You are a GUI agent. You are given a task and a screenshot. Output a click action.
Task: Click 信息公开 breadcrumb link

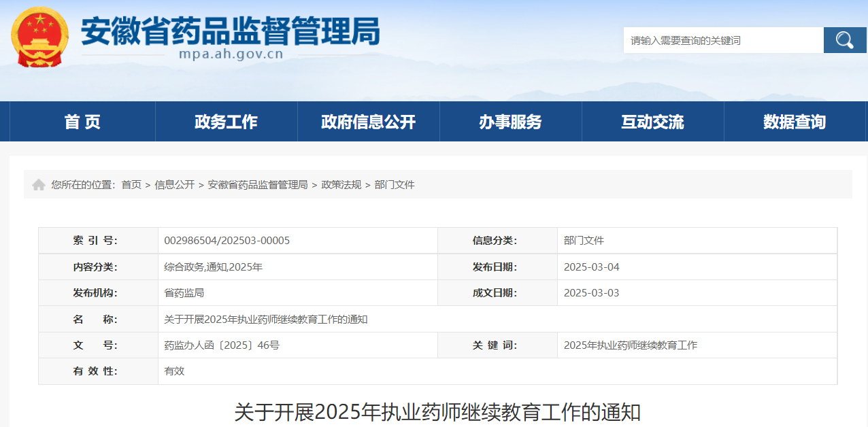[174, 185]
